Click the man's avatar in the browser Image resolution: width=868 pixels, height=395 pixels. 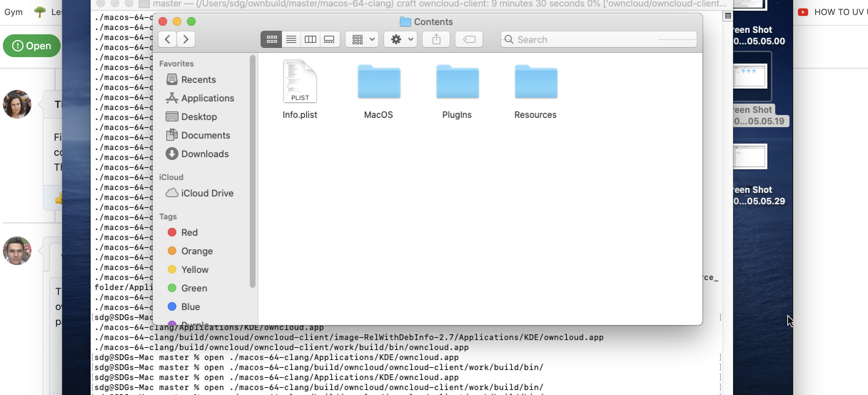click(17, 251)
